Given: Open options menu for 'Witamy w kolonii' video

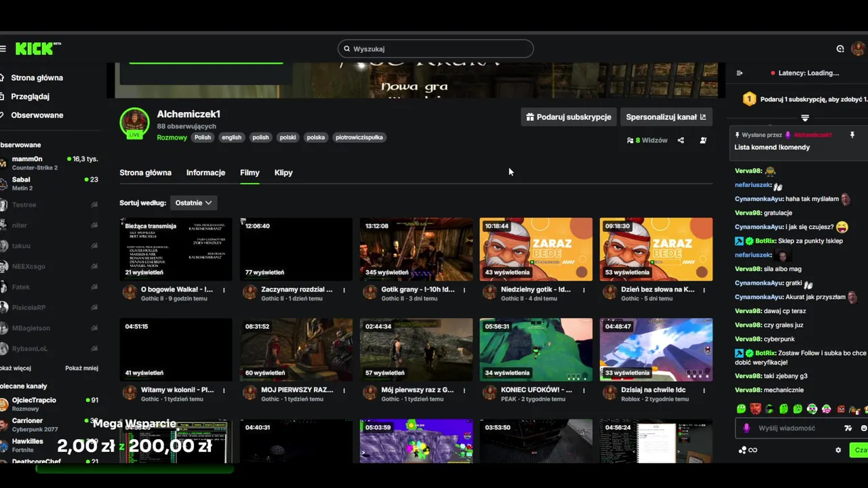Looking at the screenshot, I should coord(224,390).
